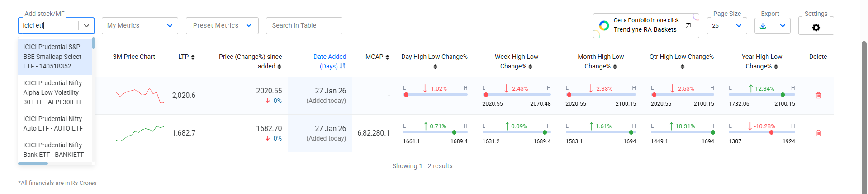
Task: Select ICICI Prudential Nifty Auto ETF option
Action: coord(53,123)
